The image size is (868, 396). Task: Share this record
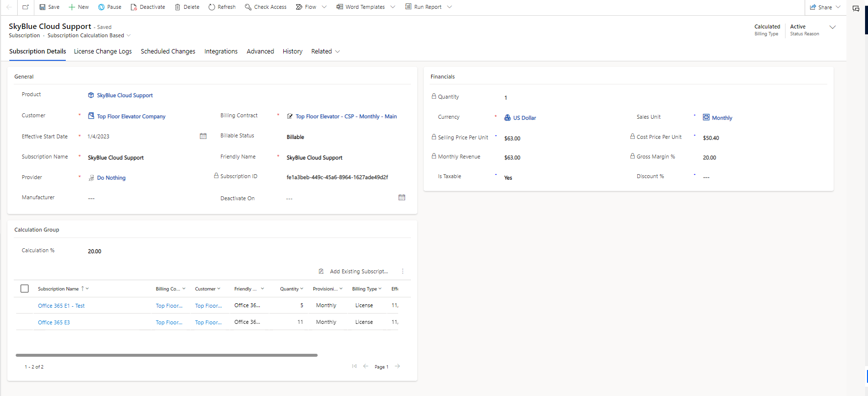click(821, 7)
